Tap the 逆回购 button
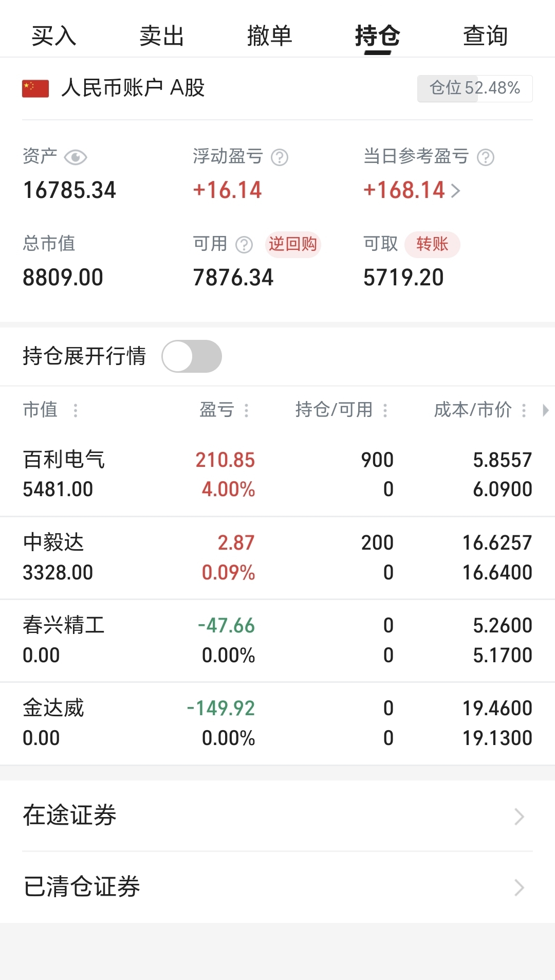This screenshot has height=980, width=555. (x=293, y=244)
